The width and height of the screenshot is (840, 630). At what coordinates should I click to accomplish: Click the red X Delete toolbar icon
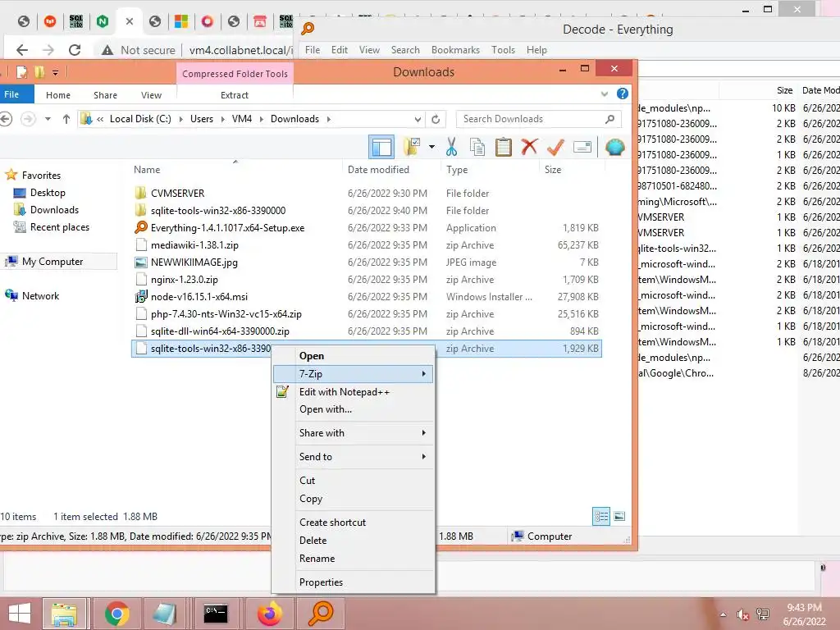[529, 146]
